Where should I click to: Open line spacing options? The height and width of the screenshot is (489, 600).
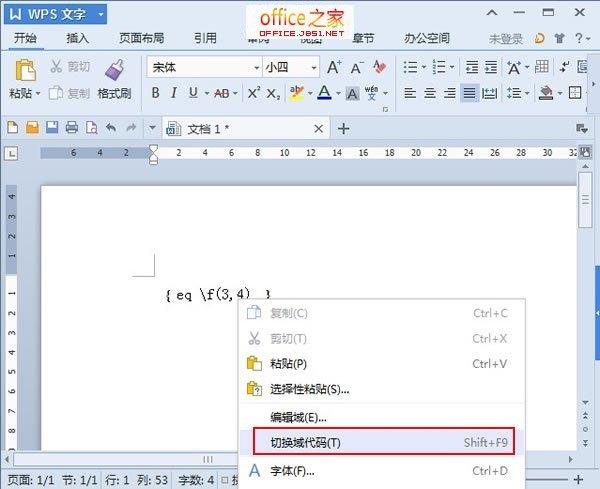(x=514, y=93)
